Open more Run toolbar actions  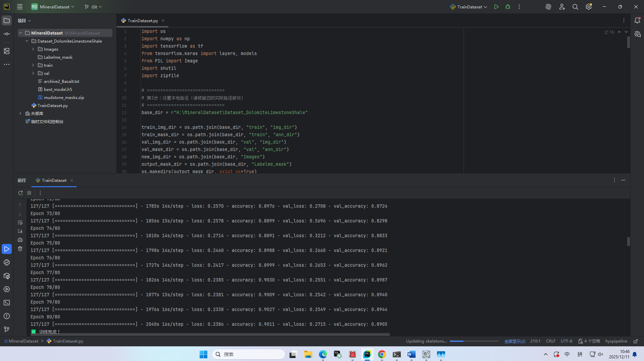[40, 193]
